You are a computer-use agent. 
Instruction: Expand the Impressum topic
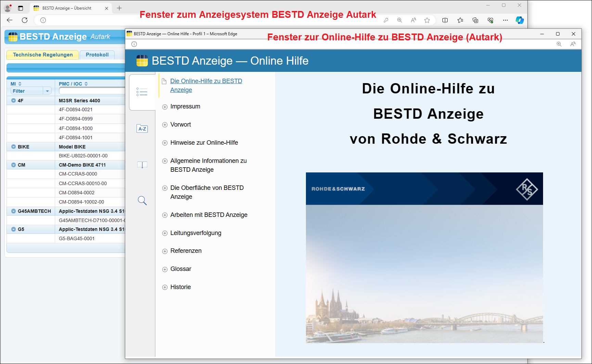pos(165,107)
